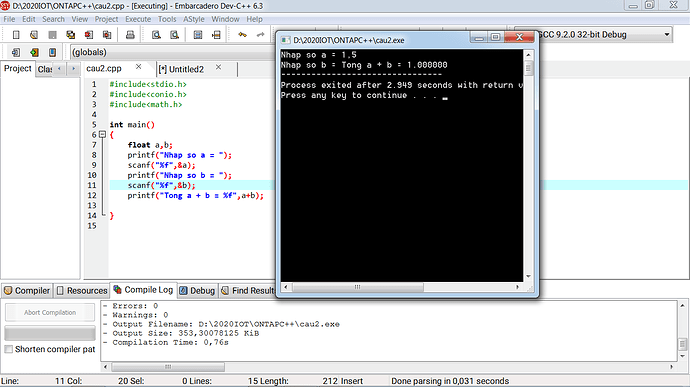This screenshot has height=387, width=690.
Task: Click the Save file toolbar icon
Action: 52,35
